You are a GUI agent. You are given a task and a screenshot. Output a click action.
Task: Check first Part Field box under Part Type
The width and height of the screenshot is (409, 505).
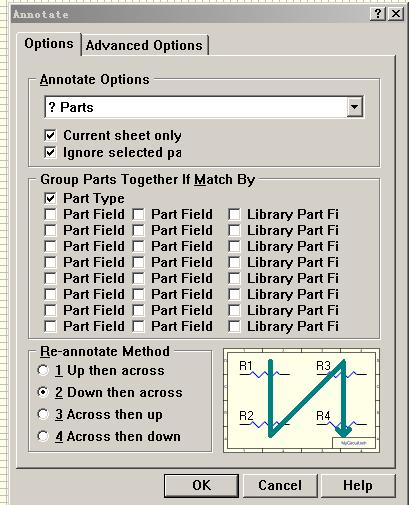[50, 214]
